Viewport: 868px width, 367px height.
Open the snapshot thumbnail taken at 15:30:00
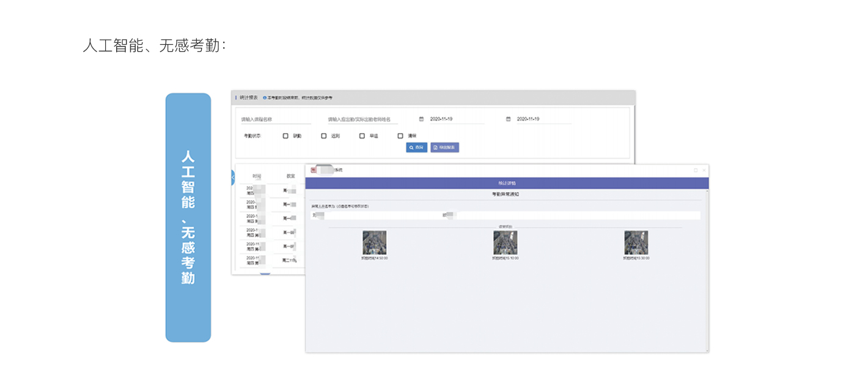(x=636, y=243)
